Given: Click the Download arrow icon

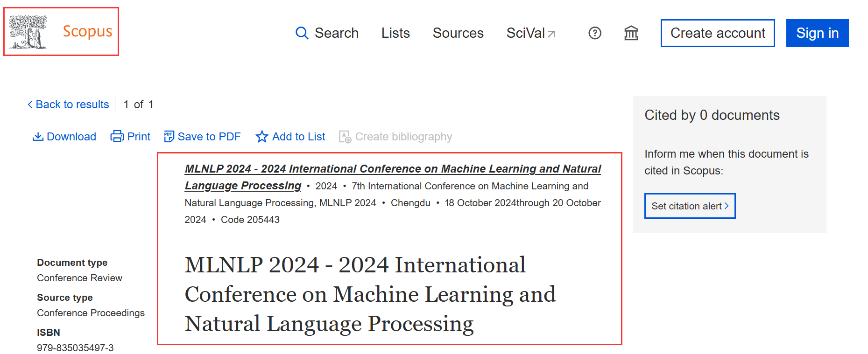Looking at the screenshot, I should point(38,137).
